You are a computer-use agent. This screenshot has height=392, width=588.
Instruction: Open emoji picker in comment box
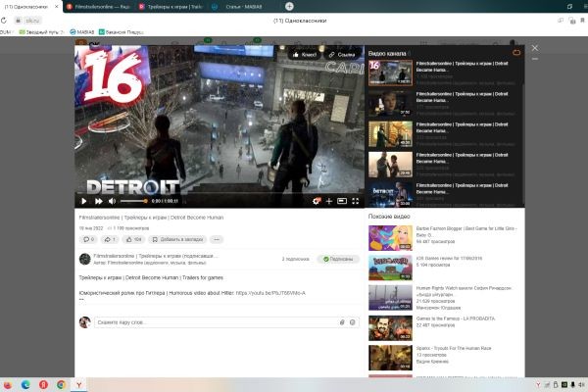(x=353, y=322)
